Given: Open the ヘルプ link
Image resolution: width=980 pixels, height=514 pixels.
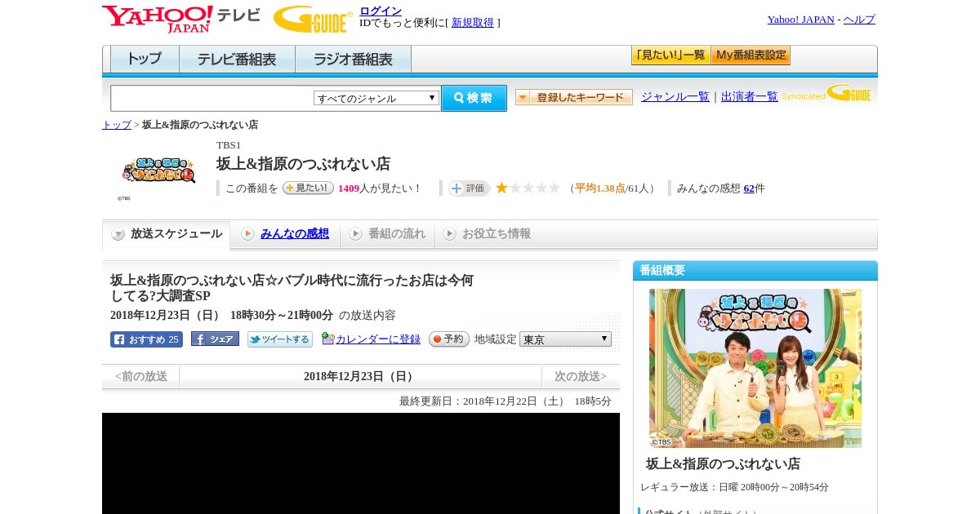Looking at the screenshot, I should coord(859,20).
